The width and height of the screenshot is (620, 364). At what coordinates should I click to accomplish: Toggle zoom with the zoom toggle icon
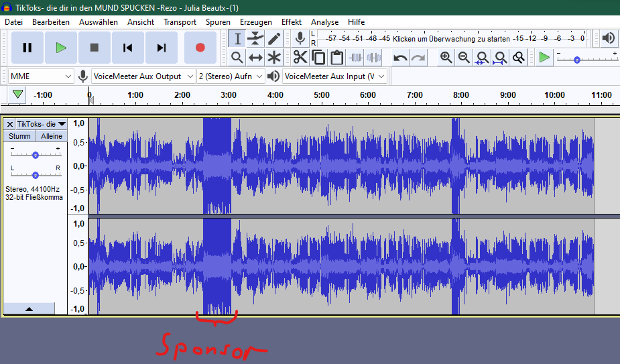(518, 58)
